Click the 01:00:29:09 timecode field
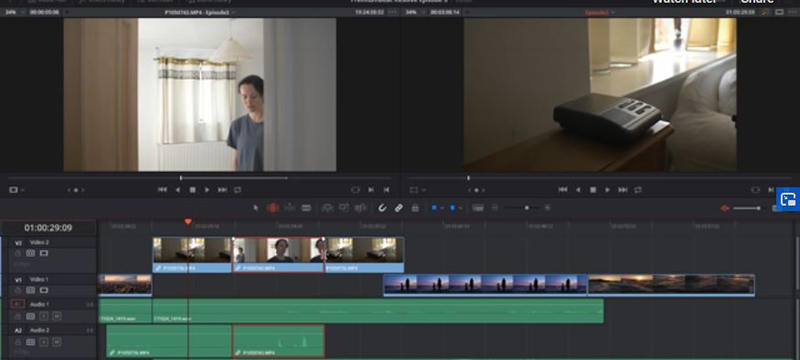This screenshot has width=800, height=360. [48, 228]
